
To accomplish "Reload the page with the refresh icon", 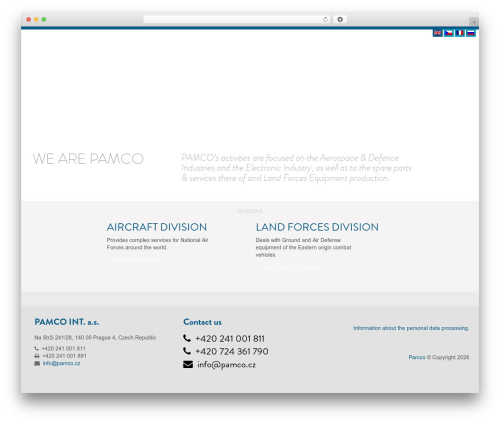I will (325, 19).
